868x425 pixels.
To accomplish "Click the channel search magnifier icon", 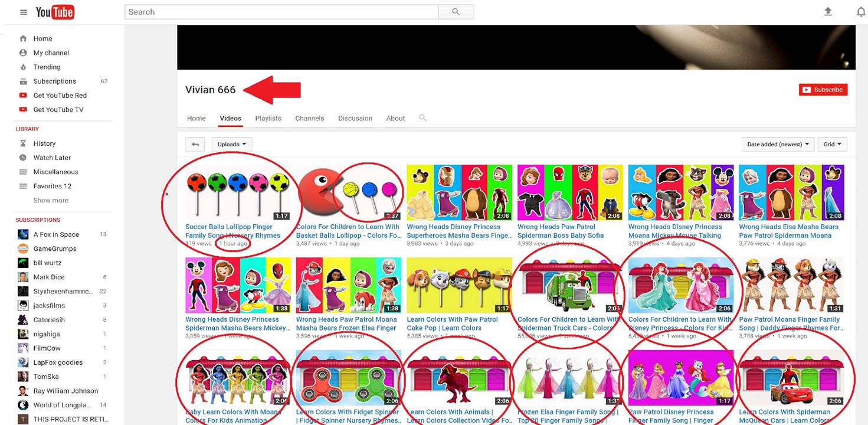I will pyautogui.click(x=422, y=118).
